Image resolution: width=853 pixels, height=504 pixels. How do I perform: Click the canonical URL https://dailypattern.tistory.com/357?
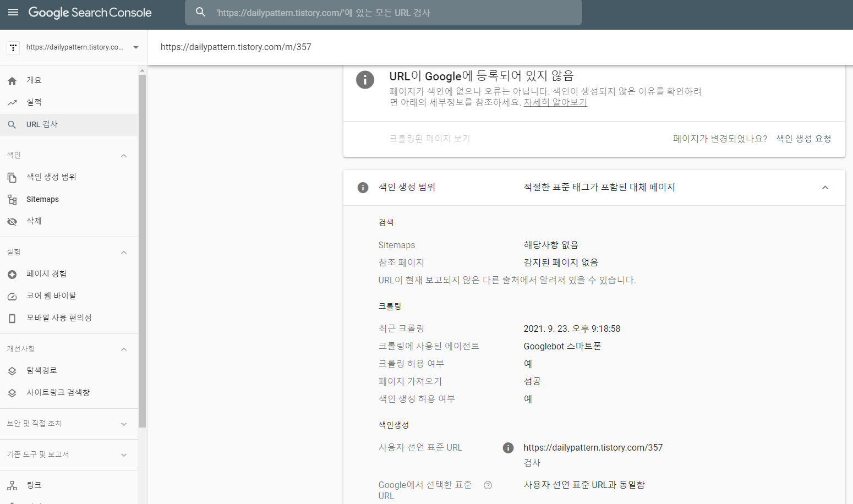point(593,448)
